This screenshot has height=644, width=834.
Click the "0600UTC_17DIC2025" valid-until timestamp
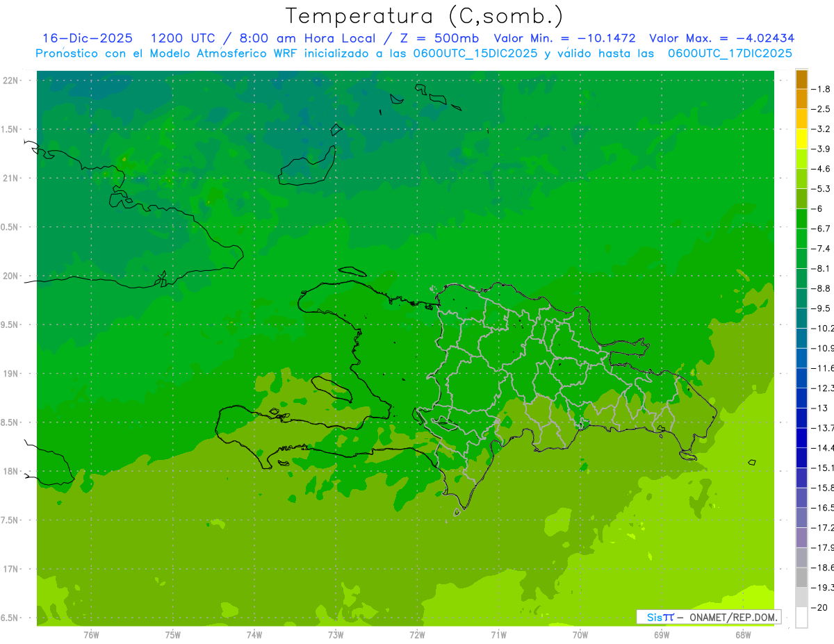730,53
